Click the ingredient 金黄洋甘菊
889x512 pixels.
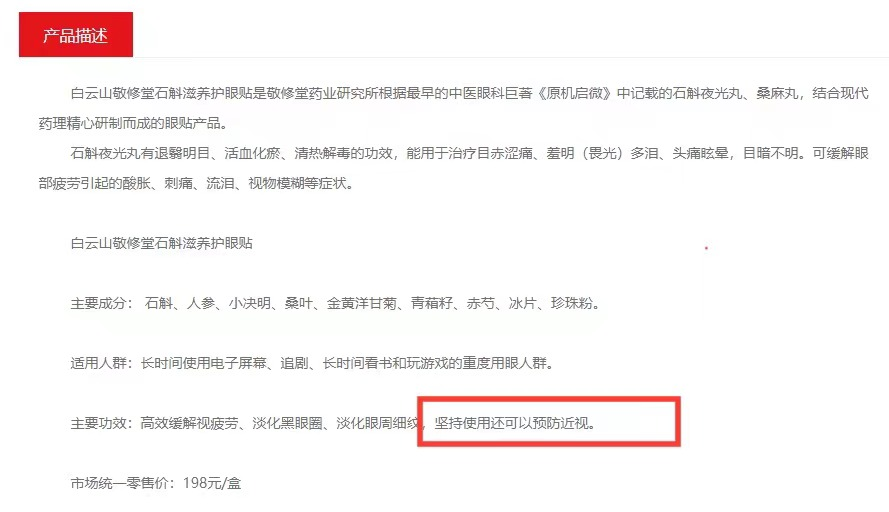click(362, 303)
